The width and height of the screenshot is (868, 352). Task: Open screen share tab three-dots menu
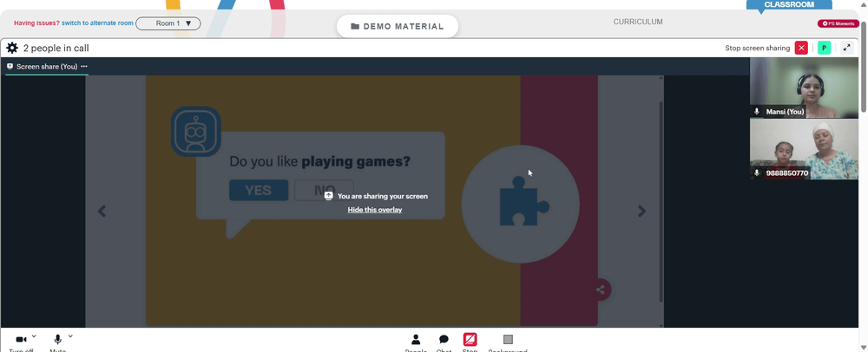tap(84, 66)
